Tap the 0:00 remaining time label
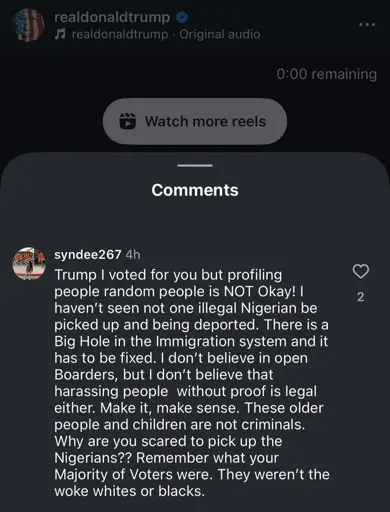Screen dimensions: 390x512 [326, 74]
